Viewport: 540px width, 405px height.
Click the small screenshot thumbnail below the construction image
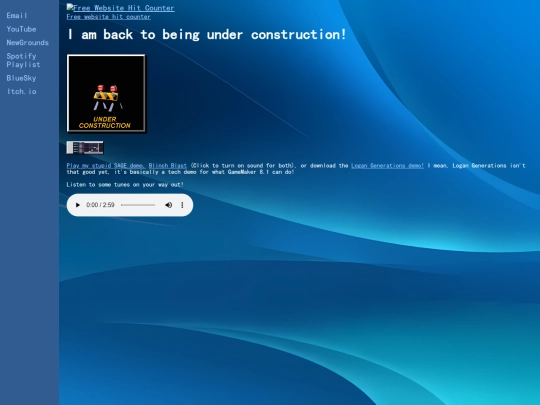[85, 147]
